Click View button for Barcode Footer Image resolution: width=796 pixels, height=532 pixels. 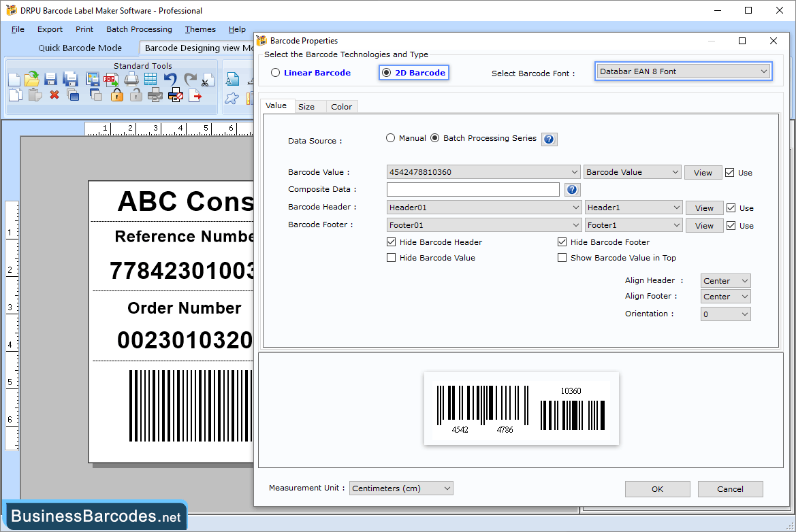click(x=704, y=226)
